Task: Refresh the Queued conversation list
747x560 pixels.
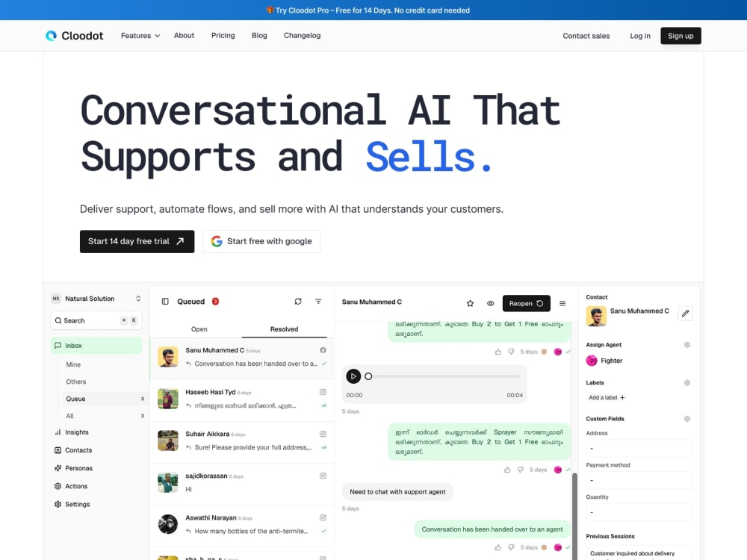Action: (x=298, y=302)
